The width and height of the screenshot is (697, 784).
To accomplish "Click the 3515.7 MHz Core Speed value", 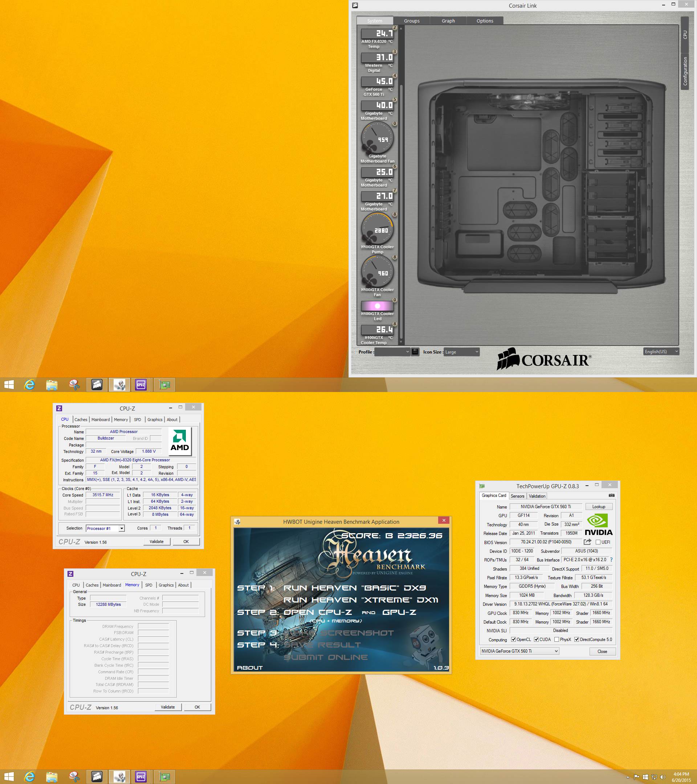I will pos(103,495).
